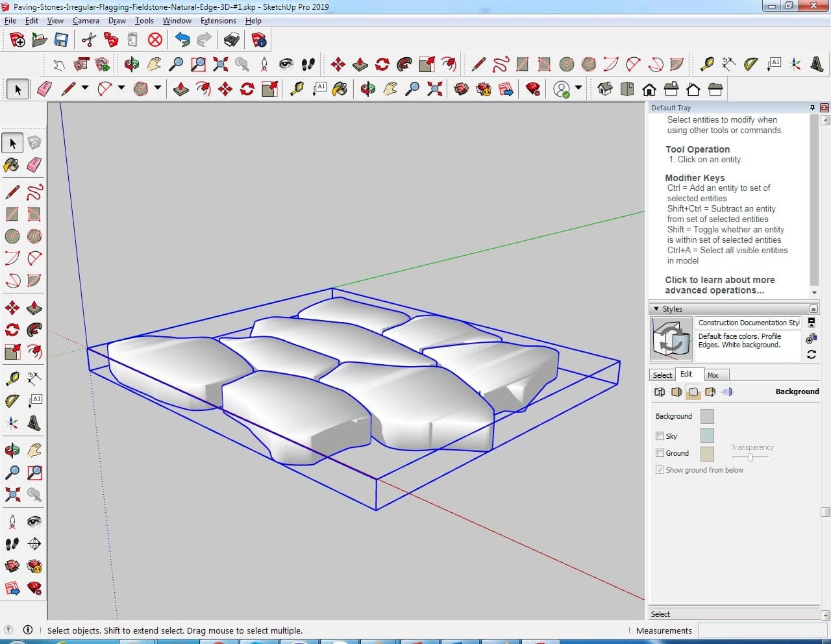Click the Save file icon

[61, 40]
